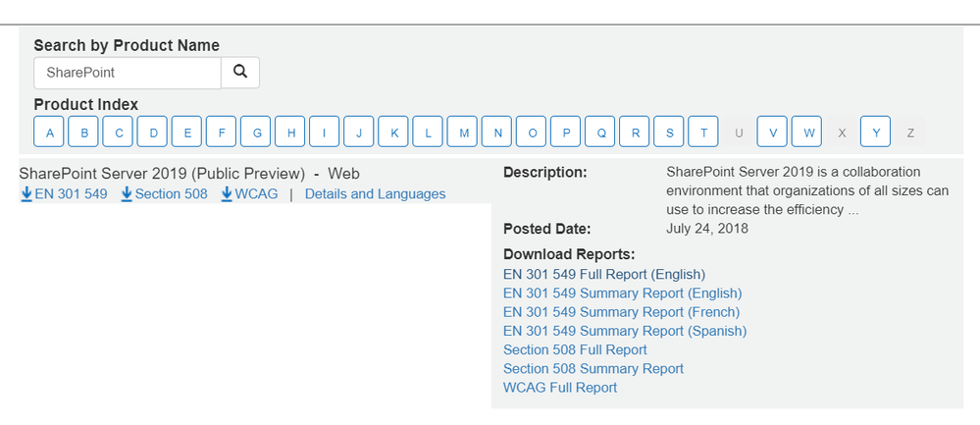Select product index letter Q
Image resolution: width=980 pixels, height=425 pixels.
(600, 132)
